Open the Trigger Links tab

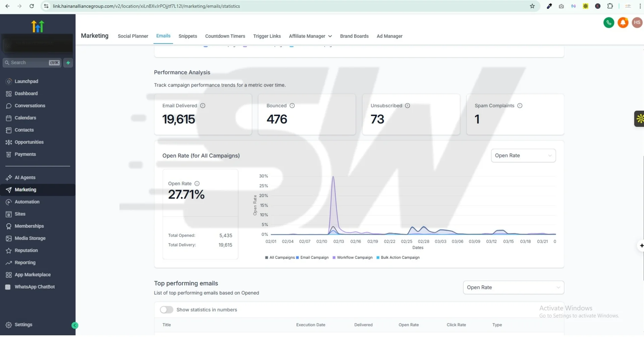tap(267, 36)
